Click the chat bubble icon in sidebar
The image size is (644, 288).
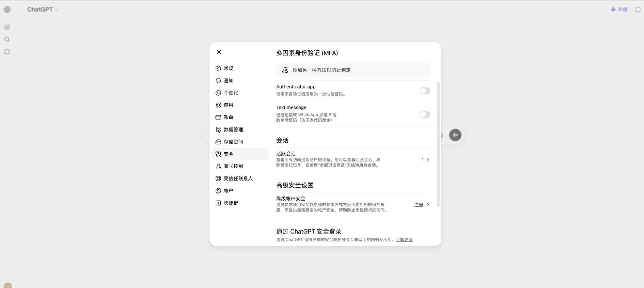pos(7,52)
